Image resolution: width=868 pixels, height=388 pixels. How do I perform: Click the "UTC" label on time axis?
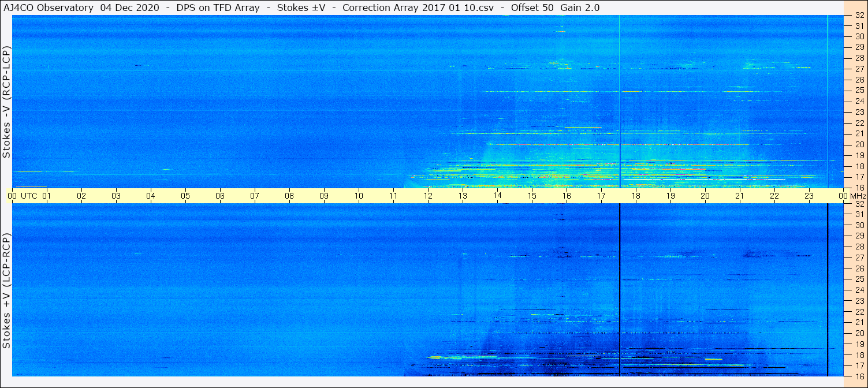29,196
